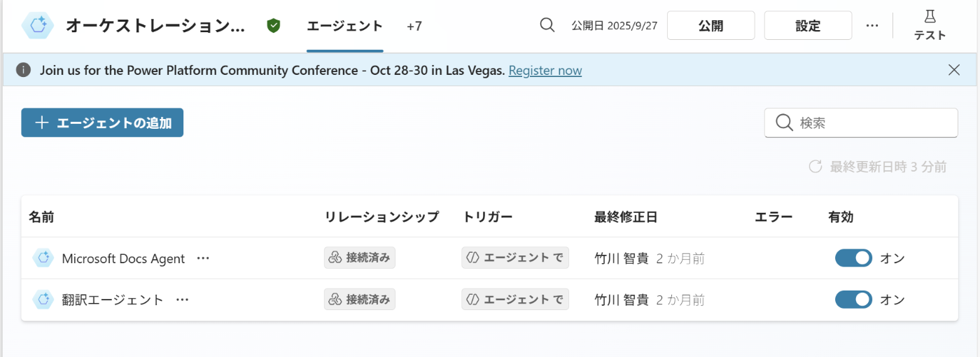Open more options for Microsoft Docs Agent
The image size is (980, 357).
(203, 258)
